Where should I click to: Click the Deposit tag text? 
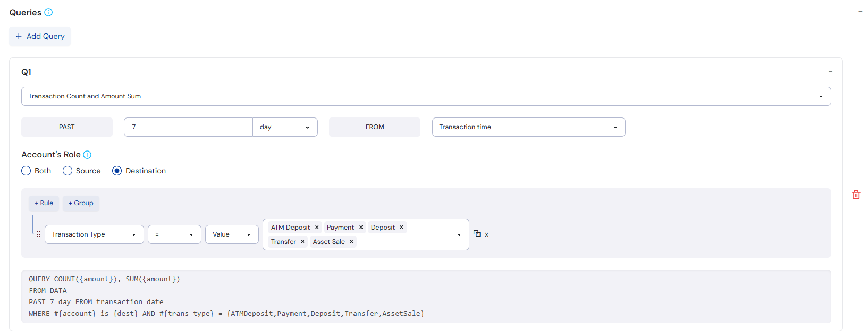(383, 228)
